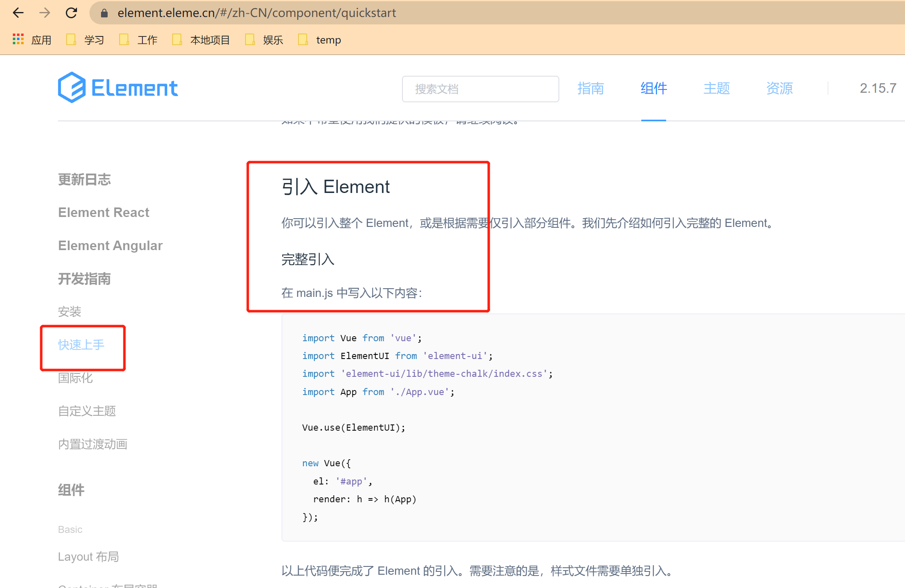The height and width of the screenshot is (588, 905).
Task: Open the 指南 navigation tab
Action: 591,88
